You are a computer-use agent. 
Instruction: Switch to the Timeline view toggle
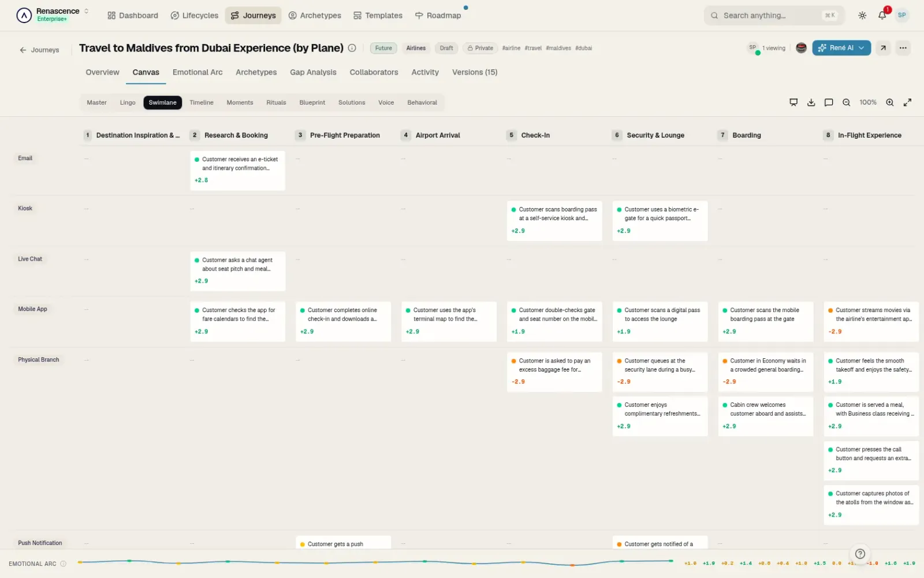(x=202, y=102)
